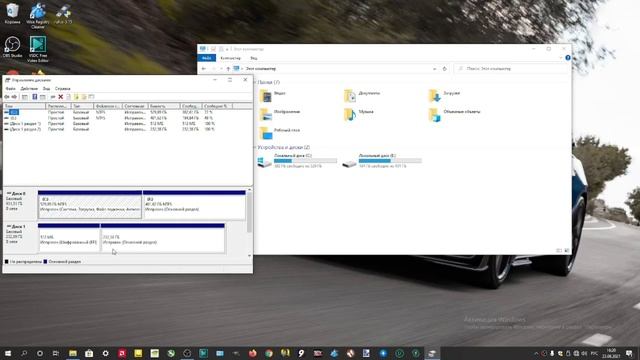Click the red X delete icon in Disk Management

coord(60,97)
